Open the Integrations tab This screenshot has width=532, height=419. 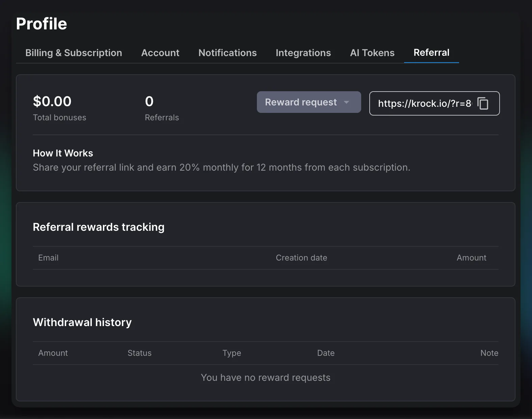click(x=303, y=53)
